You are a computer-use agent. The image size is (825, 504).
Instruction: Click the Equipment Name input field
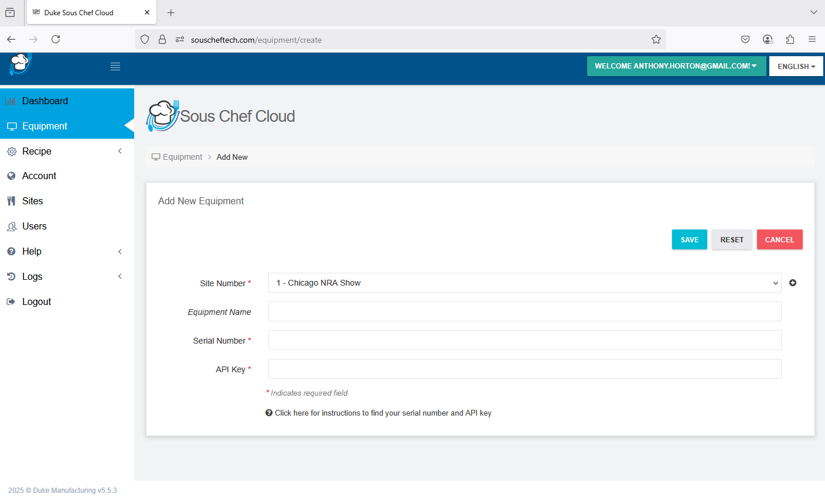(x=524, y=311)
